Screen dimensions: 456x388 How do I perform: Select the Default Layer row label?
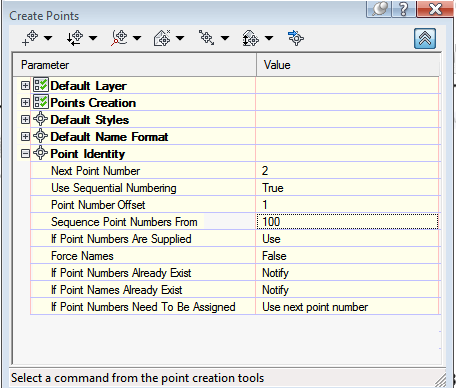[x=88, y=86]
